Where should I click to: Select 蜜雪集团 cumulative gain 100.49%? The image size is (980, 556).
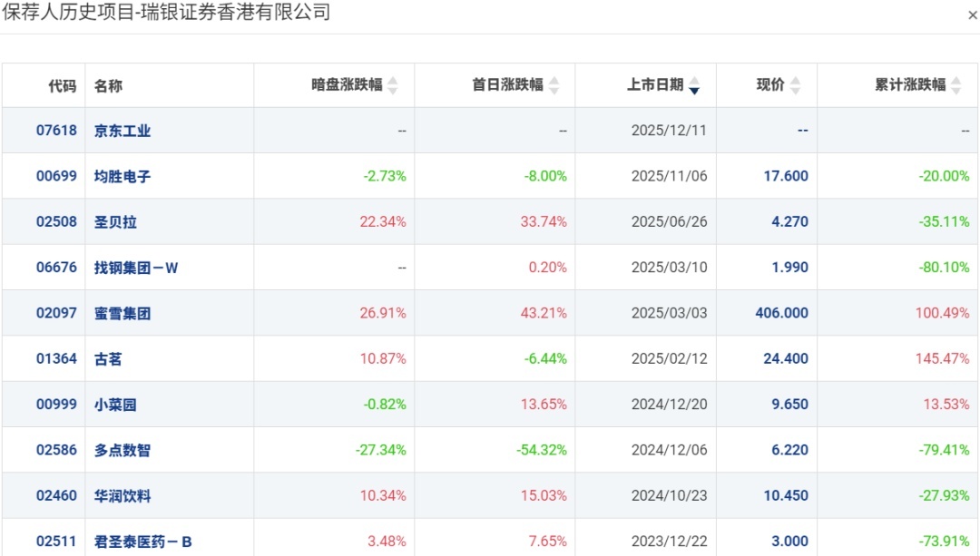tap(943, 313)
